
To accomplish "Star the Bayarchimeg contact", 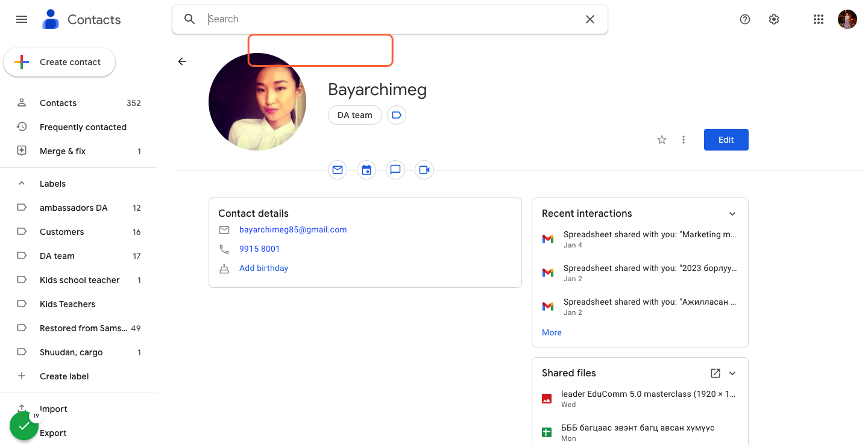I will tap(662, 140).
